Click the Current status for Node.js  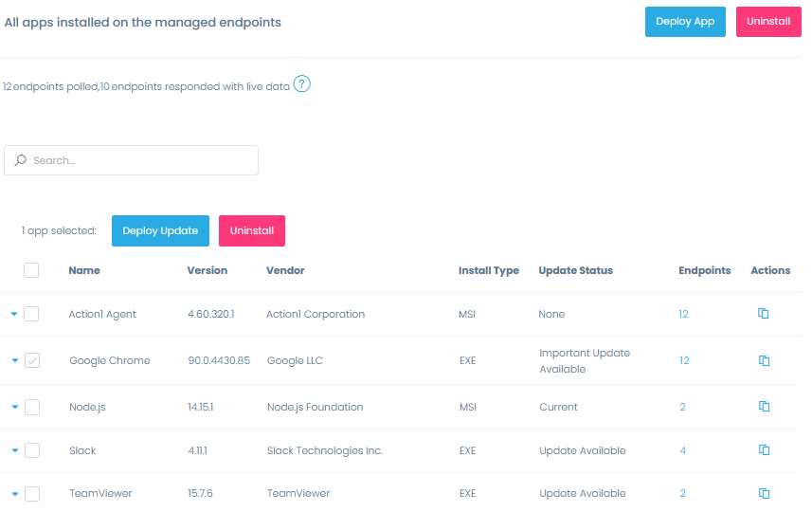click(x=558, y=408)
